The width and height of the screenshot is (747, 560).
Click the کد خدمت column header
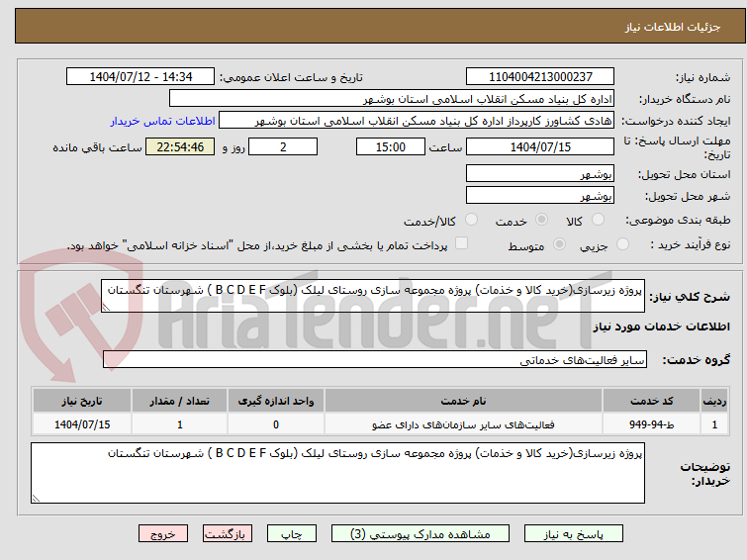click(651, 401)
